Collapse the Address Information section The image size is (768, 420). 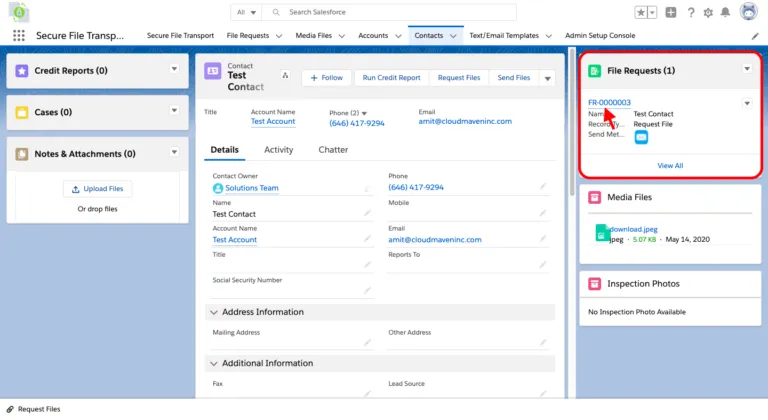click(214, 312)
